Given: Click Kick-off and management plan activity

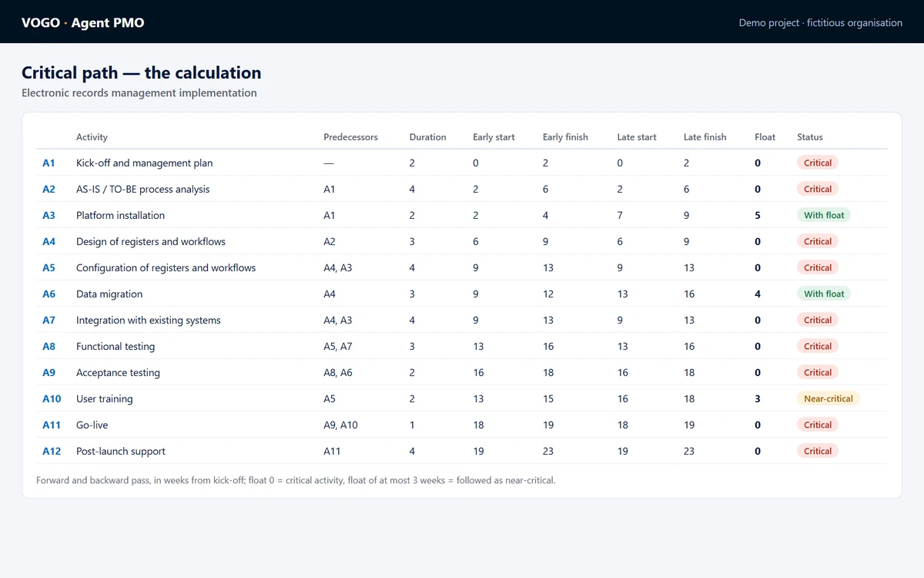Looking at the screenshot, I should point(144,163).
